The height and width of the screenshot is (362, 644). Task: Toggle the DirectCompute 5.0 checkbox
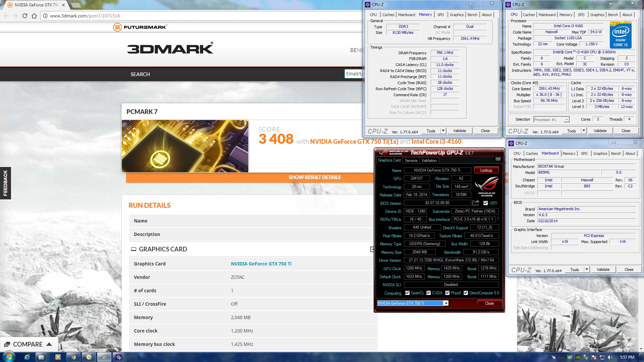[x=466, y=293]
